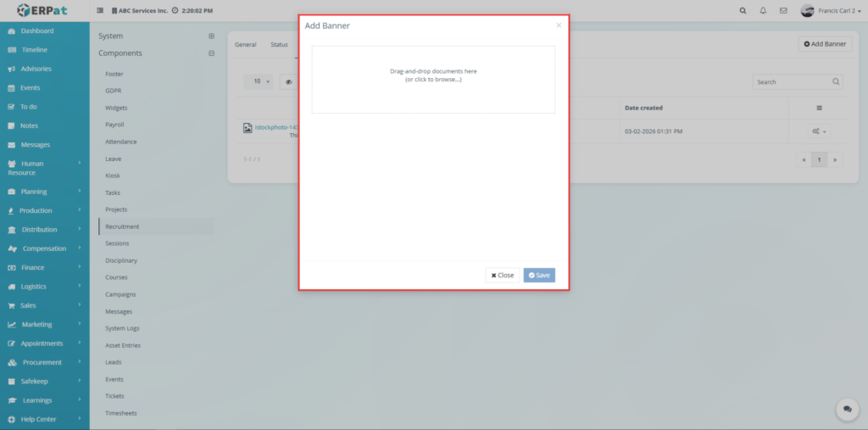Open the rows-per-page 10 dropdown
Viewport: 868px width, 430px height.
[259, 81]
